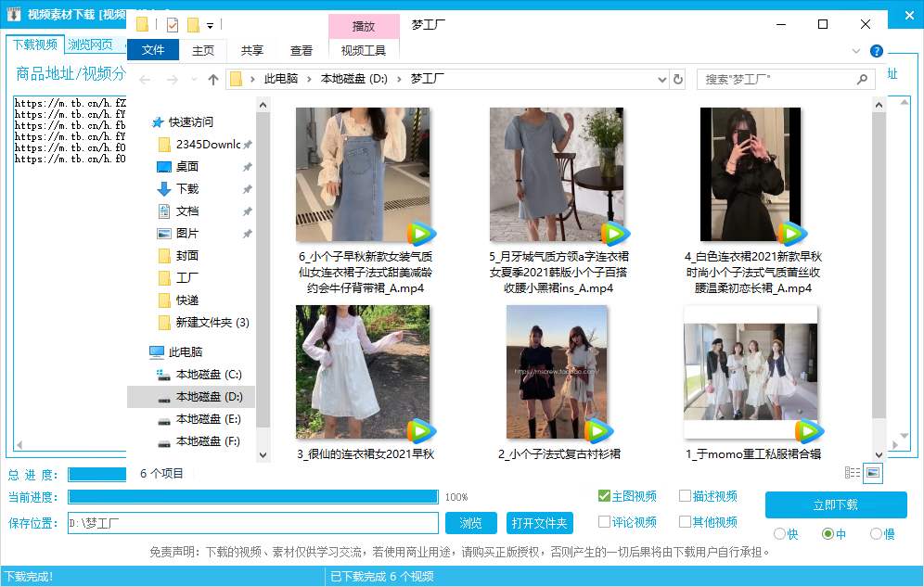Image resolution: width=924 pixels, height=587 pixels.
Task: Click the up-one-level arrow in navigation bar
Action: point(213,80)
